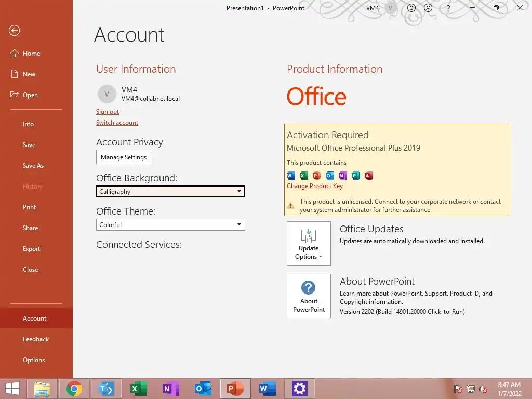Open the Teams-like taskbar app icon
The image size is (532, 399).
pos(106,389)
